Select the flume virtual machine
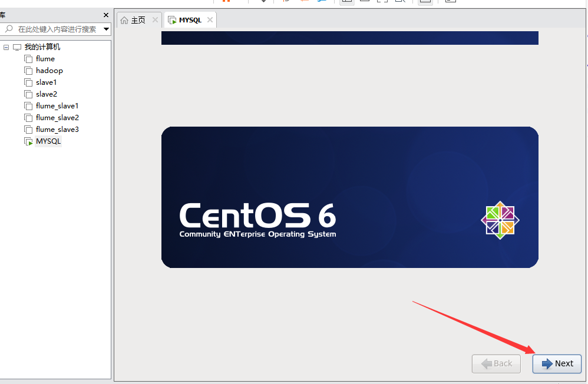Viewport: 588px width, 384px height. 45,59
